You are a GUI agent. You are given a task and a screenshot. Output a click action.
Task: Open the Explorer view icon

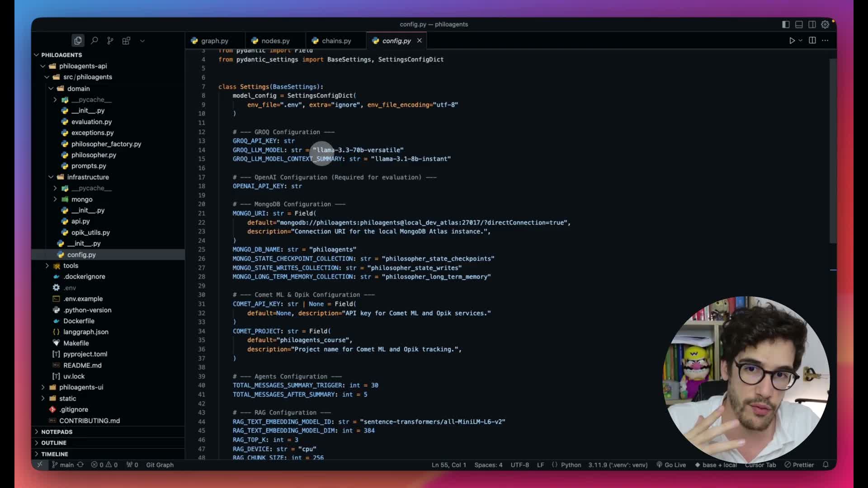coord(78,41)
